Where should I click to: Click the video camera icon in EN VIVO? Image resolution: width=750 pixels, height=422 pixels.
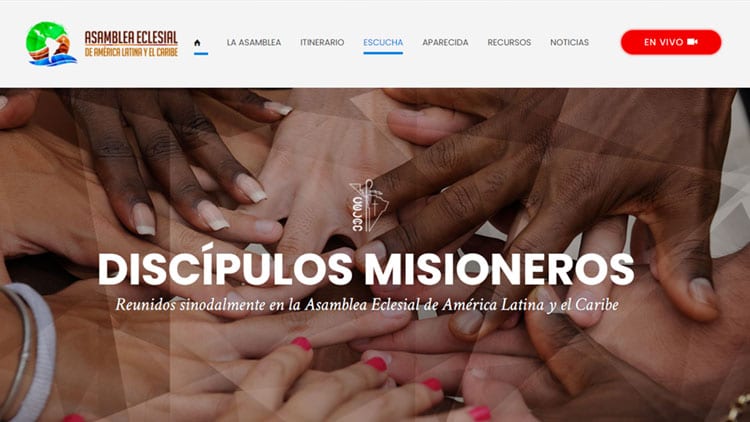692,42
